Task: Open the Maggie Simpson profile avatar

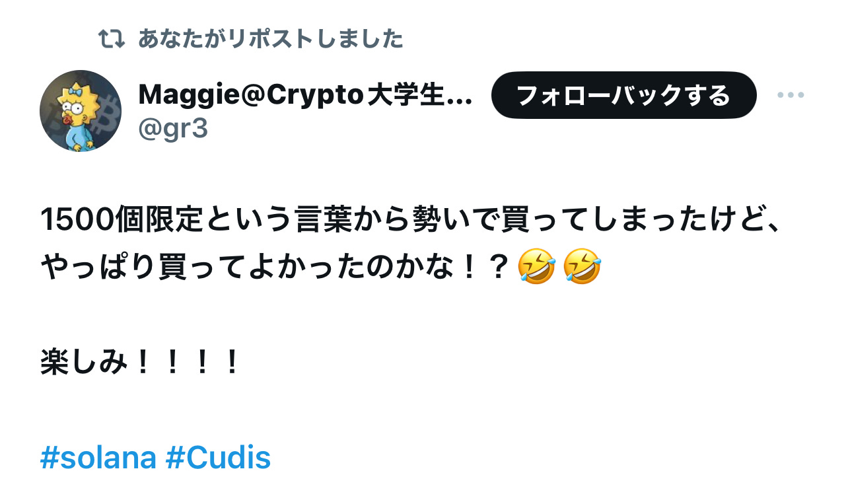Action: (x=81, y=110)
